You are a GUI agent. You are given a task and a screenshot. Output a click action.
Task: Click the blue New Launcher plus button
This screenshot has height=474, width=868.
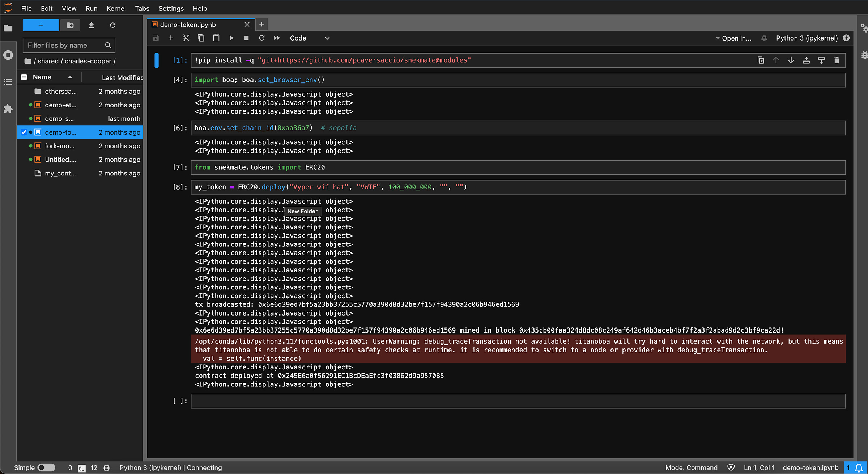coord(41,25)
